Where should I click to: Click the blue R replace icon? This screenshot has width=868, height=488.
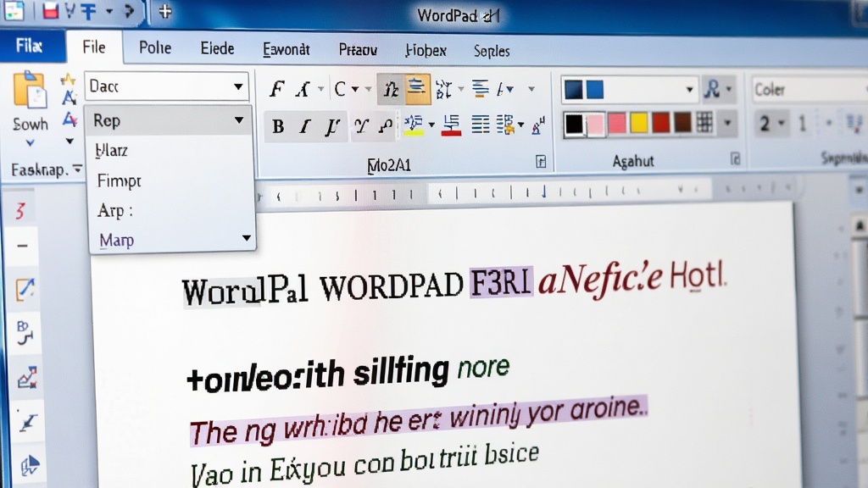712,89
